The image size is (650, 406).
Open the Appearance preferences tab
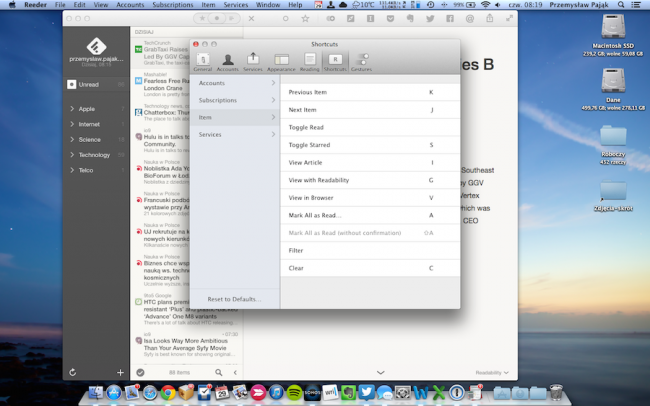coord(281,62)
